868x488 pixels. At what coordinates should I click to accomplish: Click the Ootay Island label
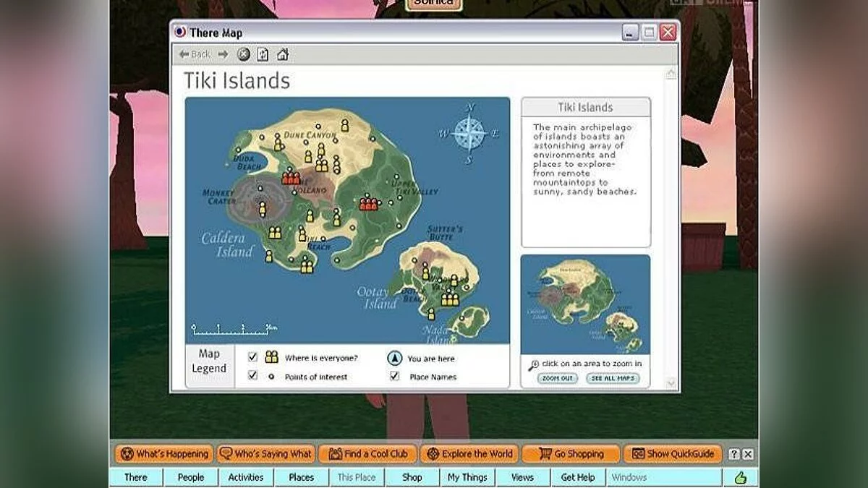tap(378, 297)
